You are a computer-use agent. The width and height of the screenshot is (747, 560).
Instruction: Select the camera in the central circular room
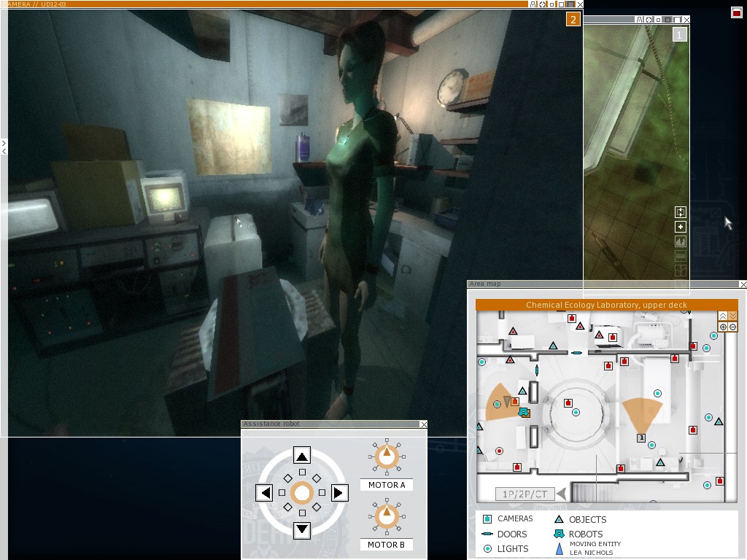568,402
